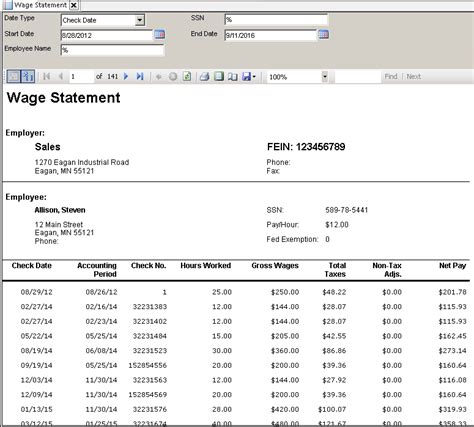
Task: Click FEIN: 123456789 text
Action: [306, 147]
